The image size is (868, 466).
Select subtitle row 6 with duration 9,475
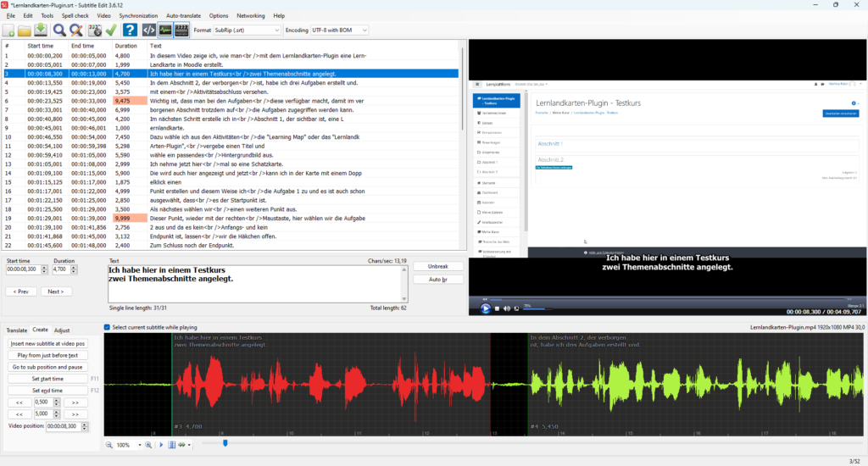coord(231,101)
